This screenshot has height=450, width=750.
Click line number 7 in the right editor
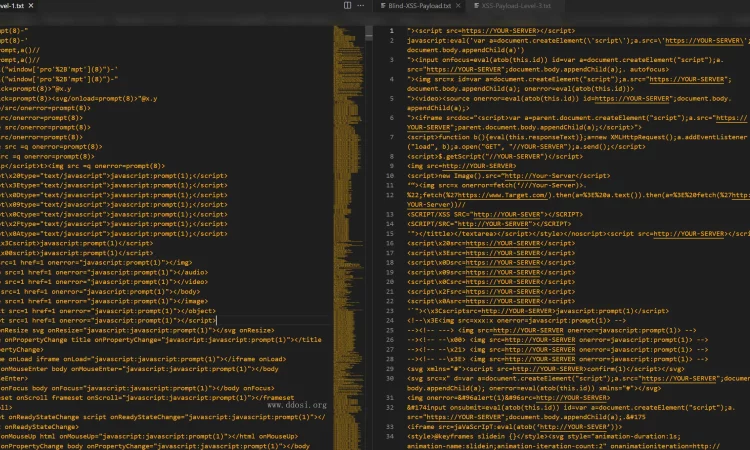[x=392, y=137]
